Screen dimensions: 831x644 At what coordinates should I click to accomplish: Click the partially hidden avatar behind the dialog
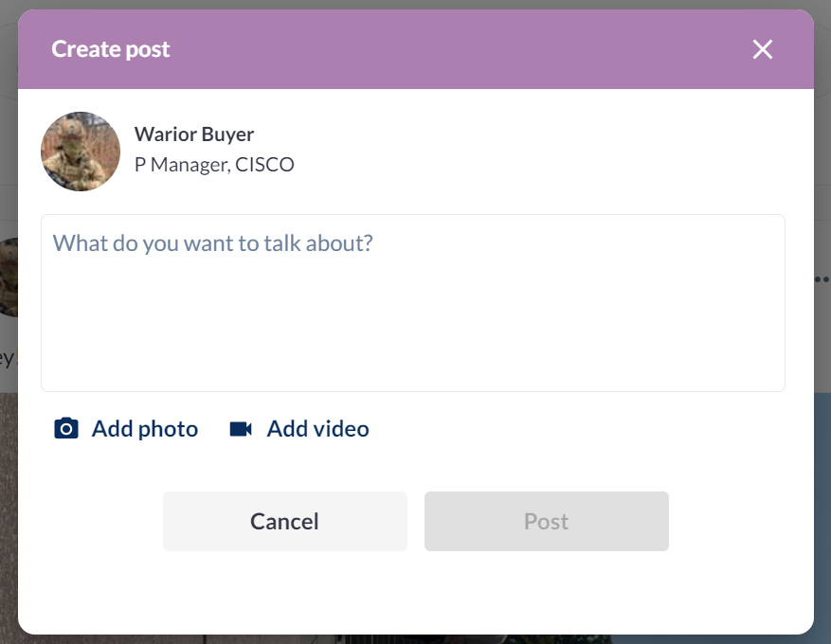point(8,275)
